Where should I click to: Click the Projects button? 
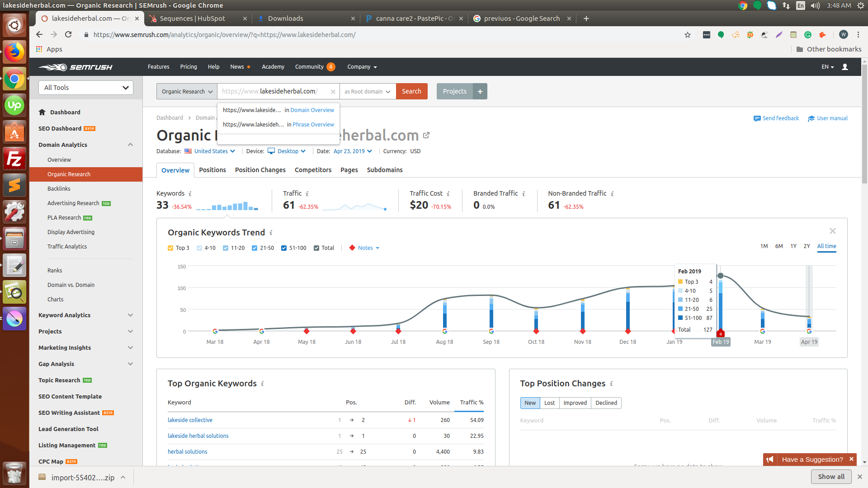point(455,91)
